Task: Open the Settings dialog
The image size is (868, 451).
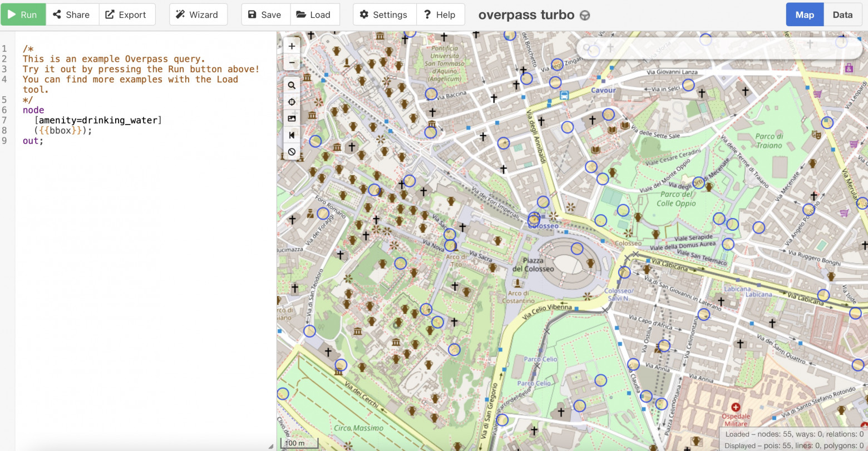Action: point(384,14)
